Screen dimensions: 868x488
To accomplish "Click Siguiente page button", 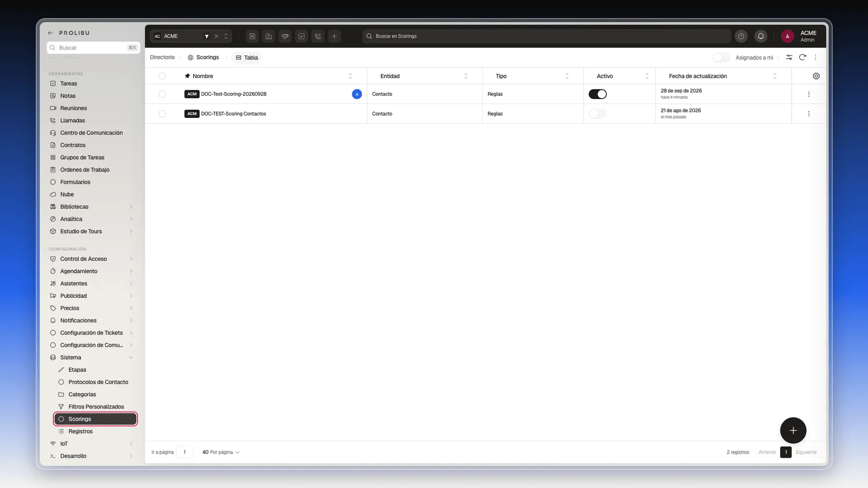I will coord(806,452).
